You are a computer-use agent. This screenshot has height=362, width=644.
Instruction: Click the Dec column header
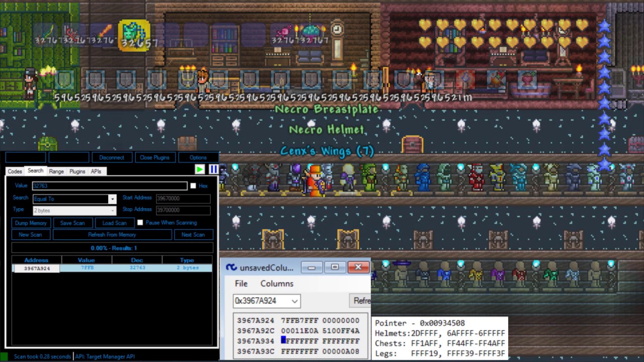click(x=137, y=260)
